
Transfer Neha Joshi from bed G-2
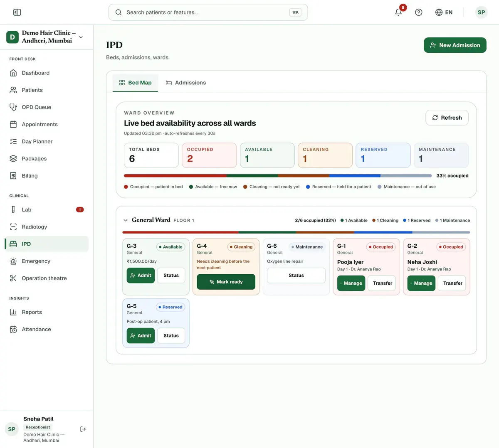pos(452,283)
